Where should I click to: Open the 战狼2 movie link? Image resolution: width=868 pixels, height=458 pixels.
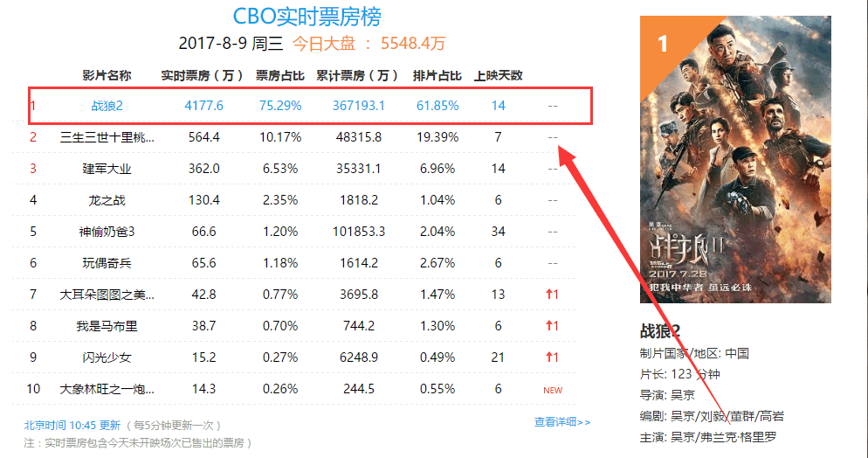click(107, 106)
